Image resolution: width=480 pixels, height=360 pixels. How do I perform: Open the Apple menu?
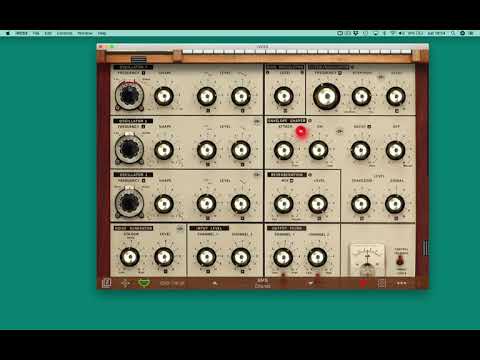(x=8, y=33)
